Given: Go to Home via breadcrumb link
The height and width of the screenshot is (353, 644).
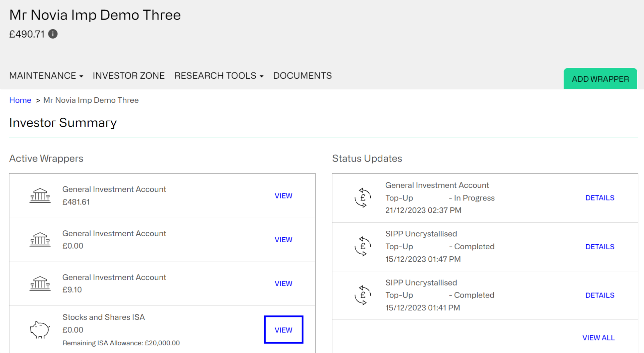Looking at the screenshot, I should tap(20, 100).
